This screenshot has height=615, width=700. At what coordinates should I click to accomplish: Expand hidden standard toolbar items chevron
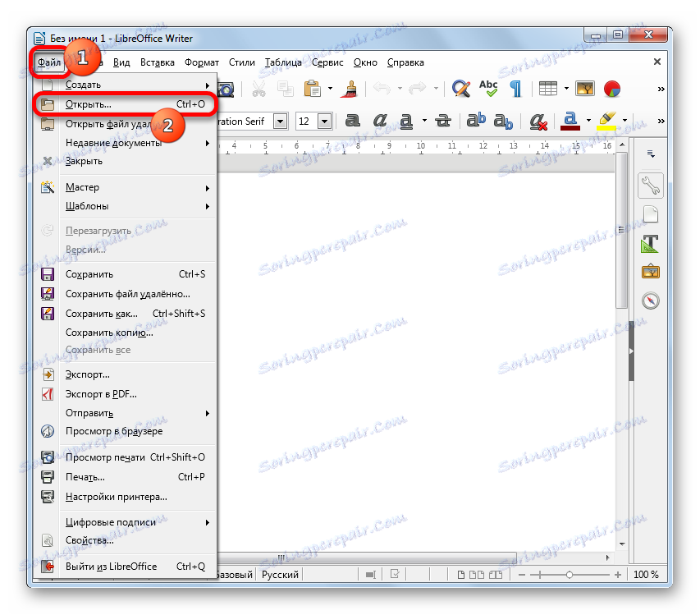[661, 89]
